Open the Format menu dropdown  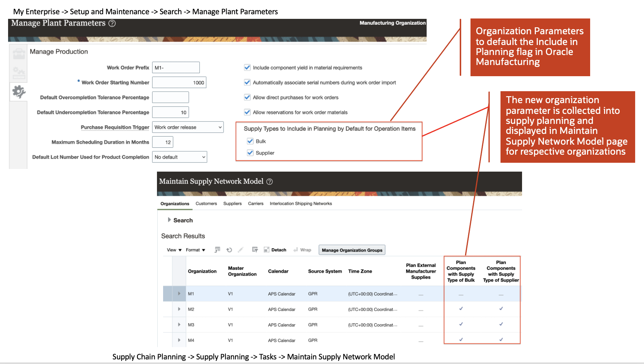[x=195, y=250]
